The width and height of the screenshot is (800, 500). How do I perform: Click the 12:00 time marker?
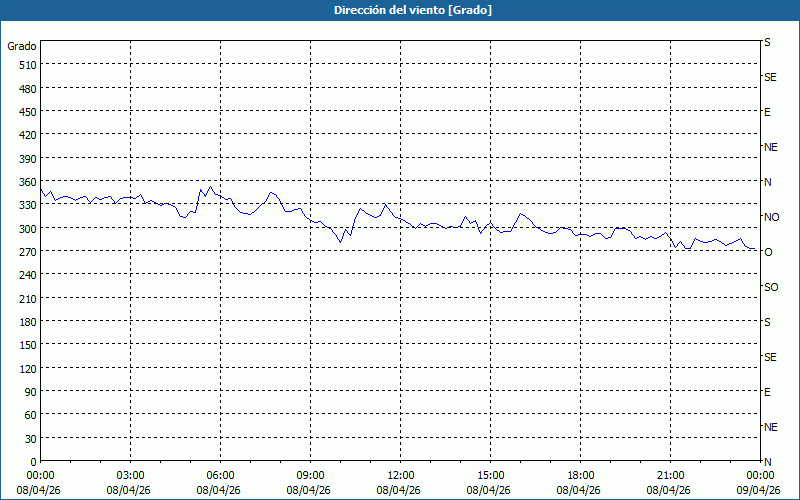click(401, 476)
